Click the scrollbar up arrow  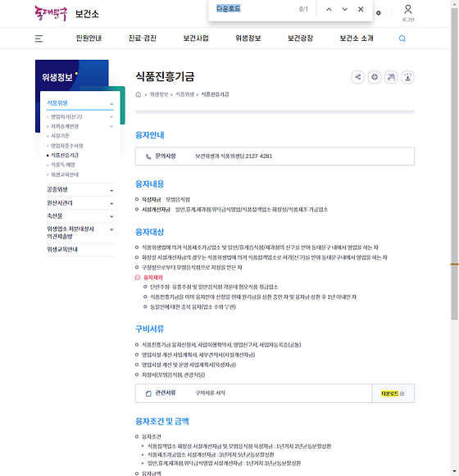pos(454,3)
